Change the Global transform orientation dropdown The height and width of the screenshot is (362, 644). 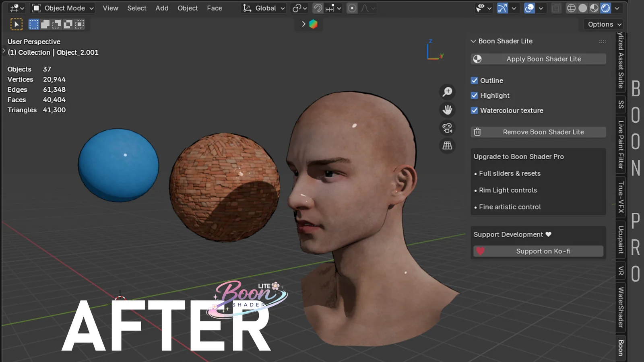(x=263, y=8)
